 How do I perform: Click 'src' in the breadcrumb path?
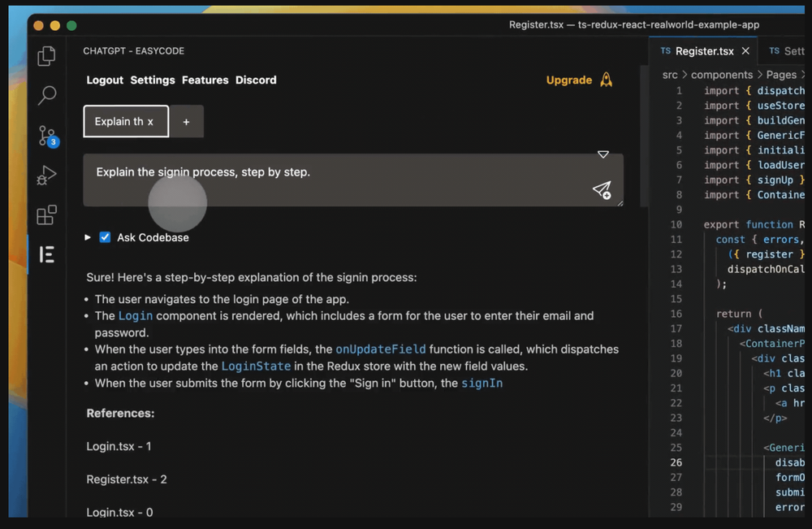point(670,75)
